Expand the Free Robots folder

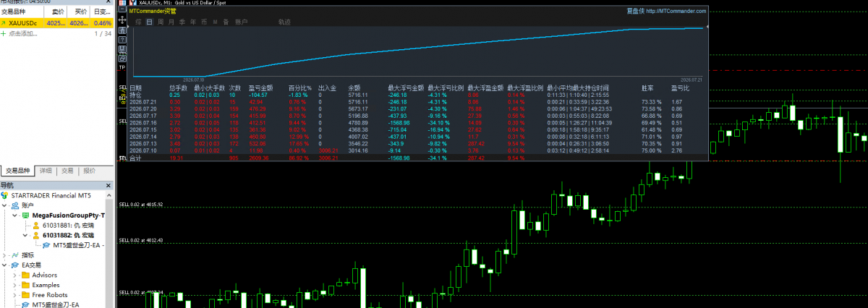tap(15, 295)
